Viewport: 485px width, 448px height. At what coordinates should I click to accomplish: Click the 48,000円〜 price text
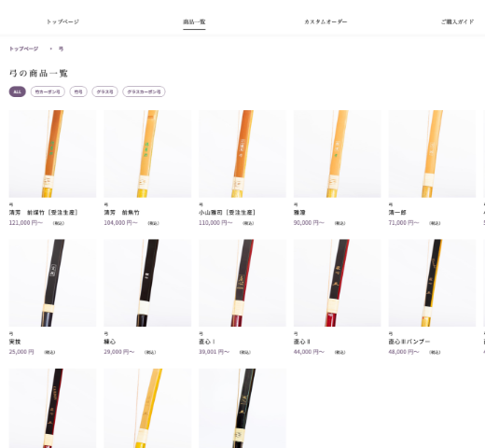coord(404,352)
